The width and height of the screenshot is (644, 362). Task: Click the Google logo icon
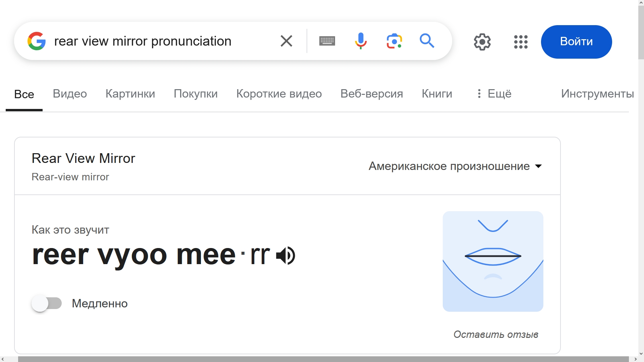pos(37,41)
